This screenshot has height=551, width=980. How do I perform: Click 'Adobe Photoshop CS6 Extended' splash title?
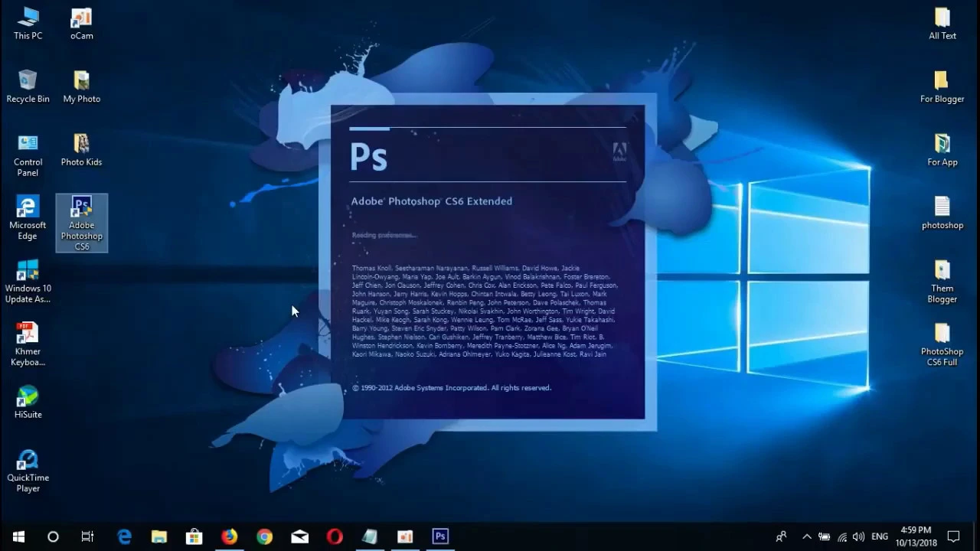432,201
